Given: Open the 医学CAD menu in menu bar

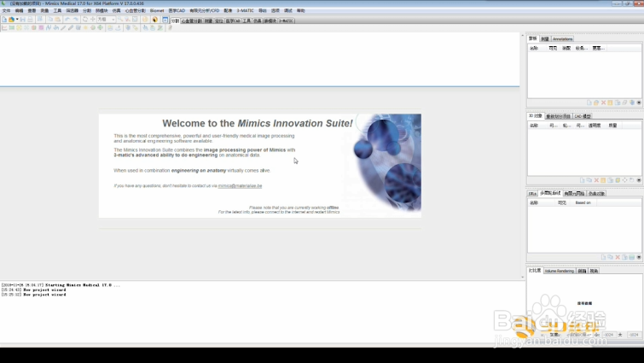Looking at the screenshot, I should click(x=177, y=11).
